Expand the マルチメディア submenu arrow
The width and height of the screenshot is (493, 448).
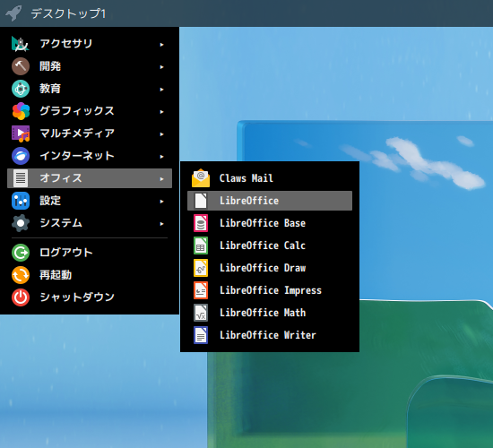(161, 134)
